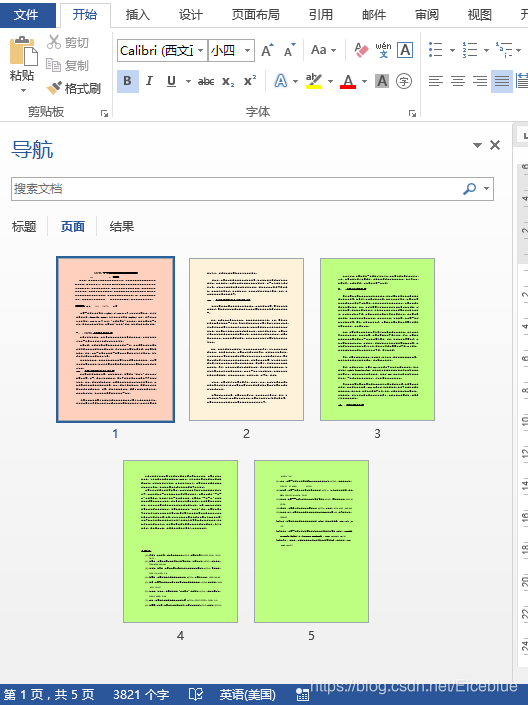Close the 导航 navigation pane
This screenshot has width=528, height=705.
[495, 145]
